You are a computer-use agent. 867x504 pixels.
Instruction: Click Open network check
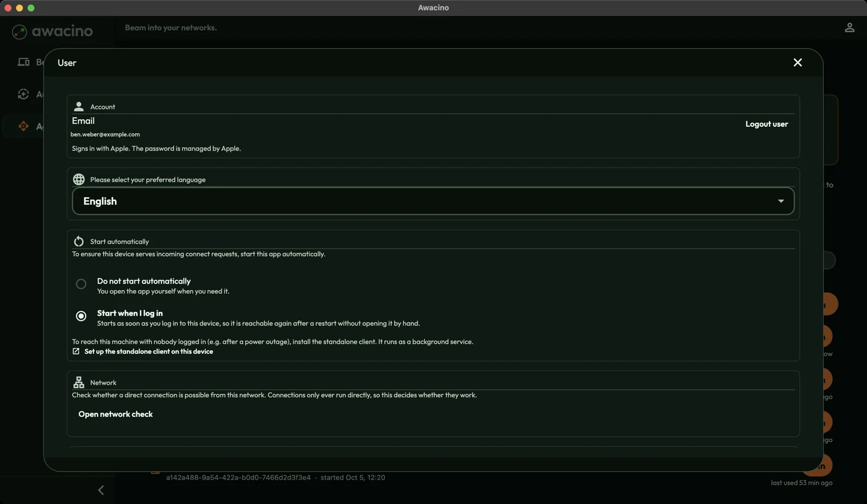115,414
